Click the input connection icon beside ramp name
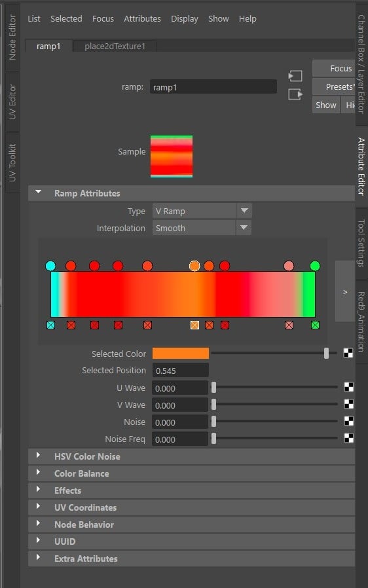This screenshot has height=588, width=368. [295, 76]
